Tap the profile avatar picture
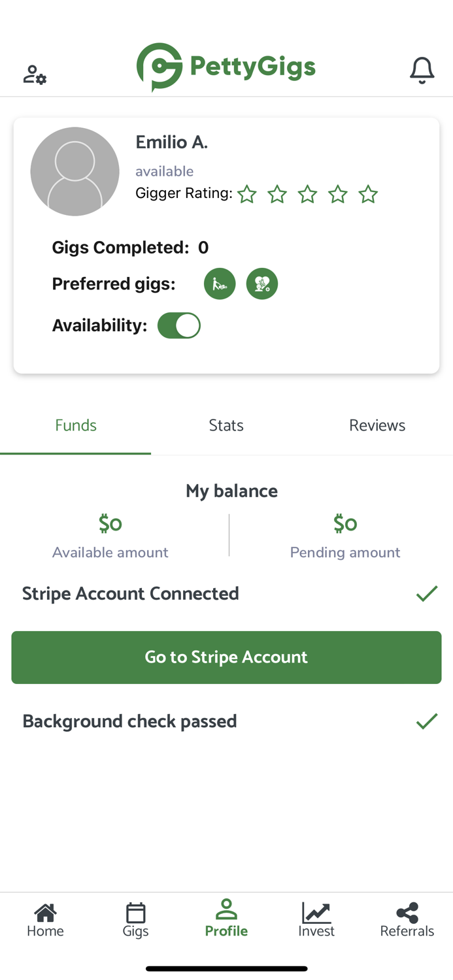This screenshot has width=453, height=980. (x=75, y=171)
